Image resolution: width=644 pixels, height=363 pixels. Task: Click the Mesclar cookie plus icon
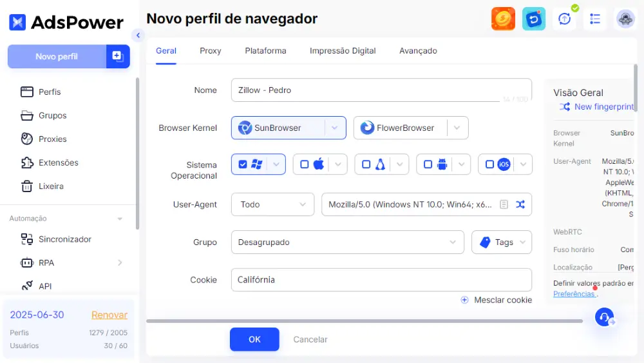coord(464,300)
